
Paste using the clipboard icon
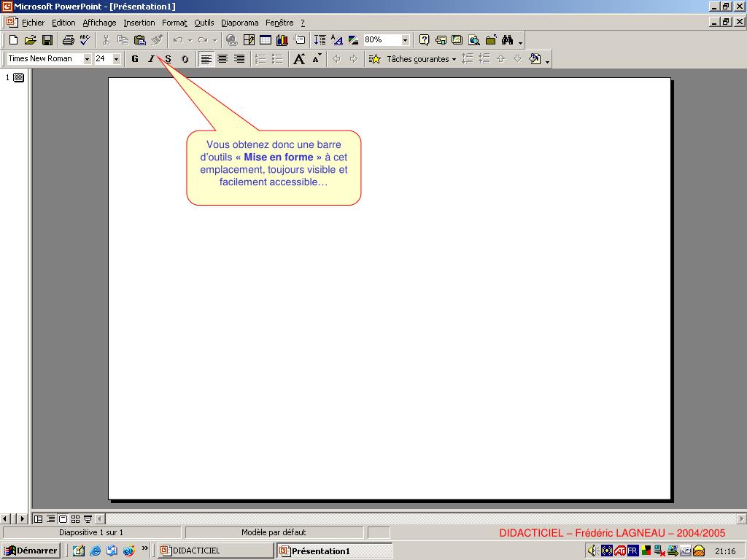pos(139,40)
